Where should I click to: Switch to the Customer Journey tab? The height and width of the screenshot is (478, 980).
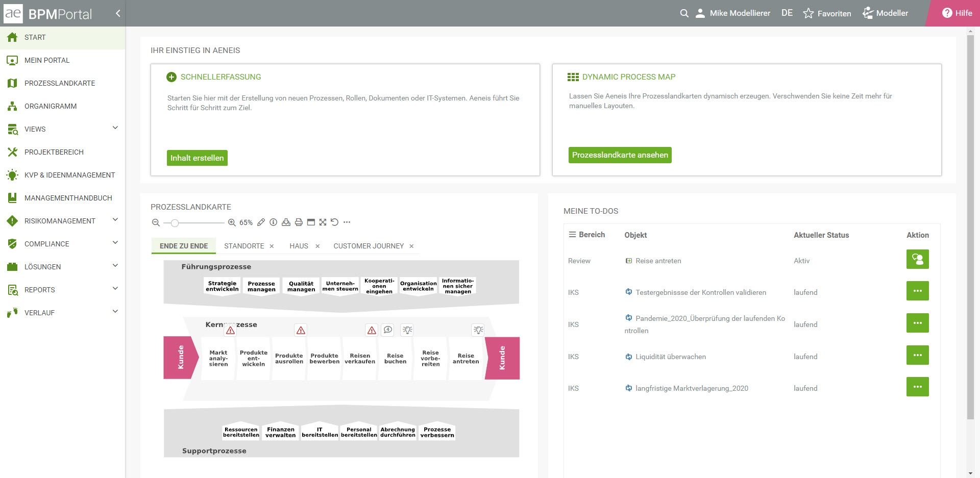click(369, 246)
